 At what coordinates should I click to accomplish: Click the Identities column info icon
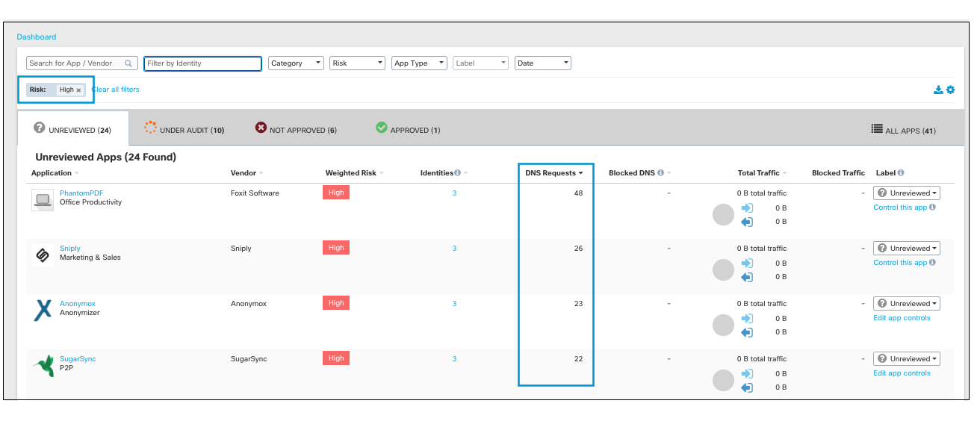pos(457,173)
